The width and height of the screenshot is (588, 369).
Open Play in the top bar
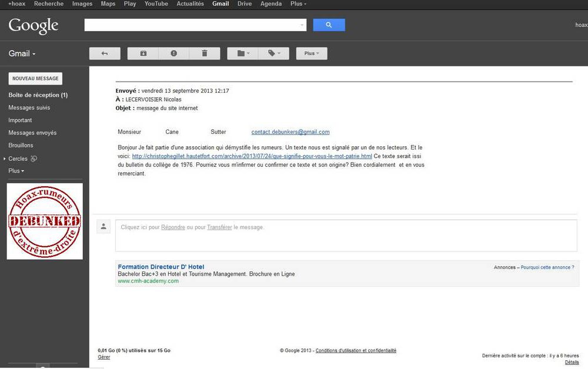(x=130, y=4)
